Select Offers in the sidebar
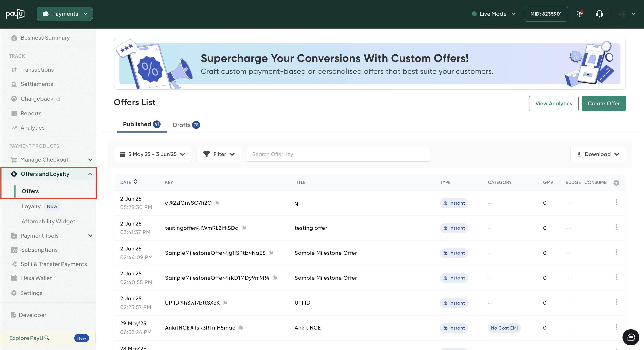This screenshot has height=350, width=644. tap(30, 191)
